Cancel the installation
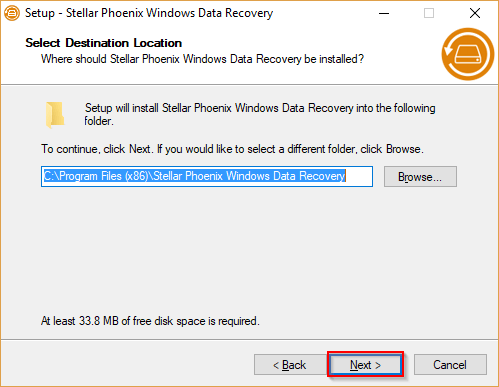The width and height of the screenshot is (499, 387). click(450, 365)
